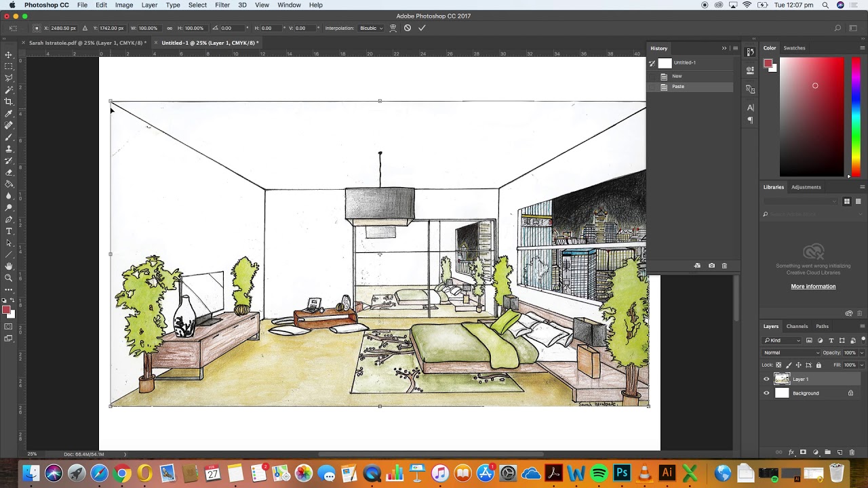The image size is (868, 488).
Task: Open the Interpolation Bicubic dropdown
Action: (371, 28)
